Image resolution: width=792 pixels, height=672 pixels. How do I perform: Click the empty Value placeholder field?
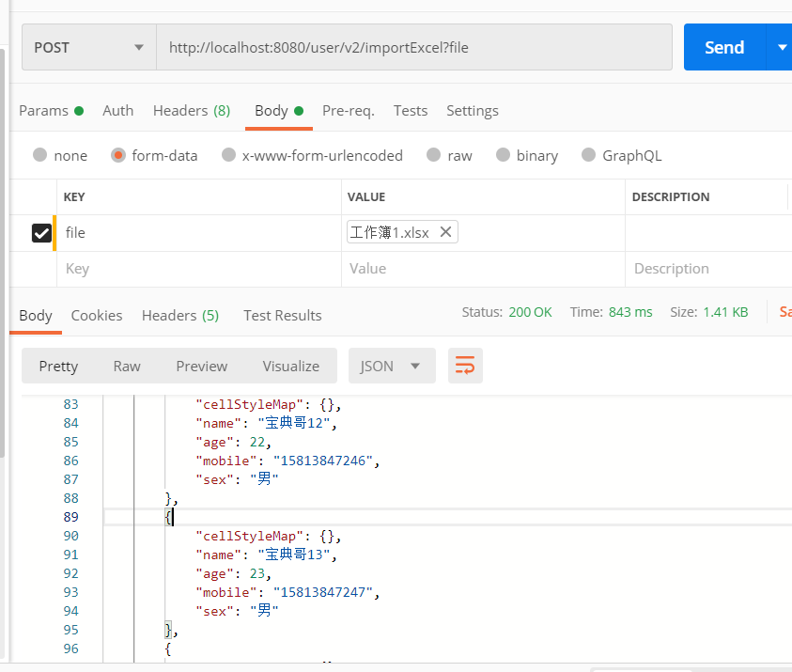tap(483, 269)
